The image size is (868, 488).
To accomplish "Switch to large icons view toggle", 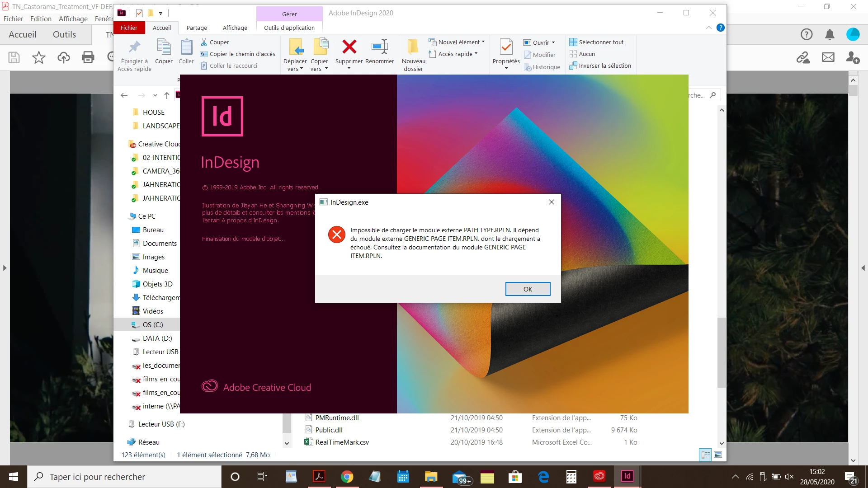I will pos(718,455).
